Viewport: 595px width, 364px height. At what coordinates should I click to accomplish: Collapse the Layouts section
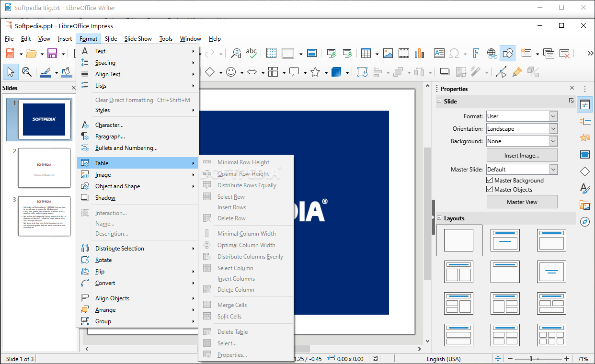(x=439, y=218)
